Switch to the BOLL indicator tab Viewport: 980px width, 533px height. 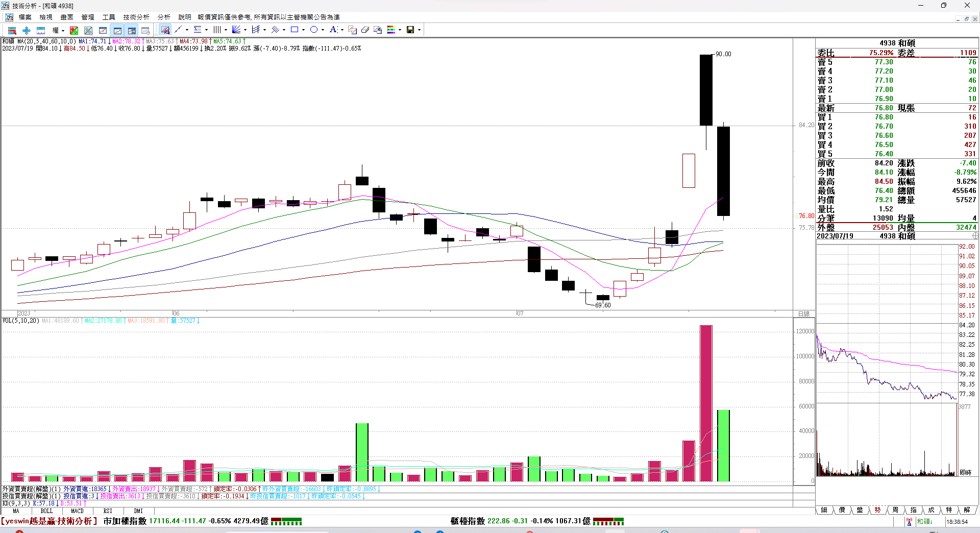click(x=46, y=511)
